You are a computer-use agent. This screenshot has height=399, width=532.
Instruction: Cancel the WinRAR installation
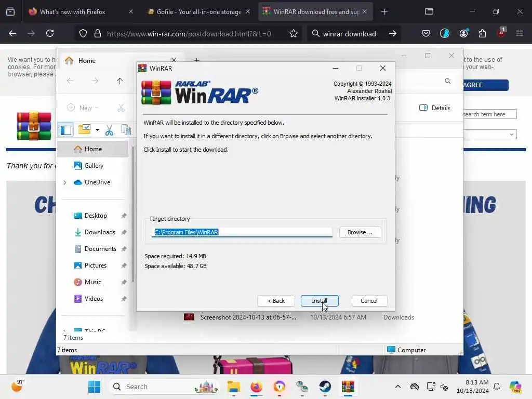[x=369, y=301]
